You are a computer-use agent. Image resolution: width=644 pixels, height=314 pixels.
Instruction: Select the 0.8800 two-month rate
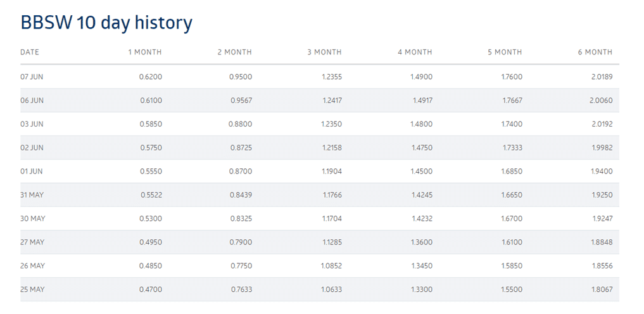click(x=240, y=124)
